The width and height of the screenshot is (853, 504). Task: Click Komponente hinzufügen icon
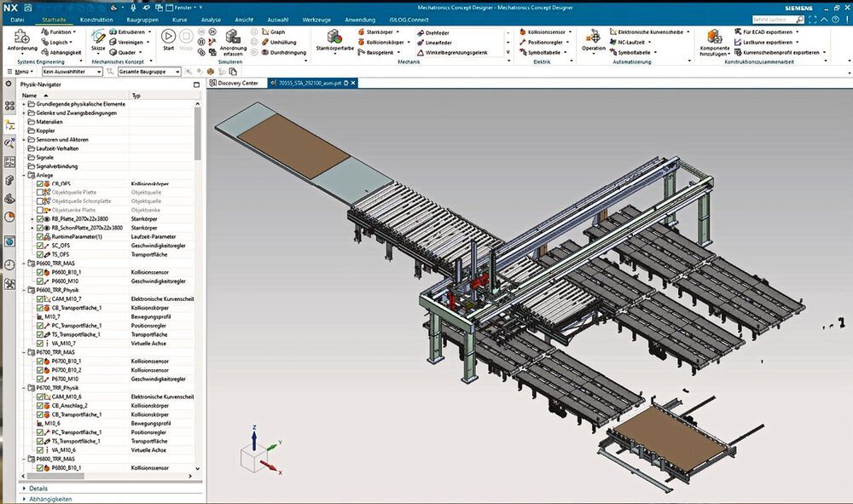(x=715, y=39)
